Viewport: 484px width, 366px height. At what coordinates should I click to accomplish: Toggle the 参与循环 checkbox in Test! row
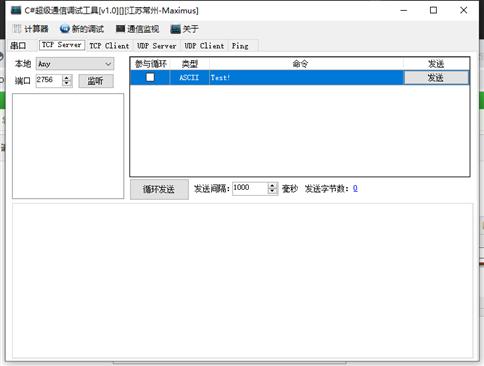(150, 77)
